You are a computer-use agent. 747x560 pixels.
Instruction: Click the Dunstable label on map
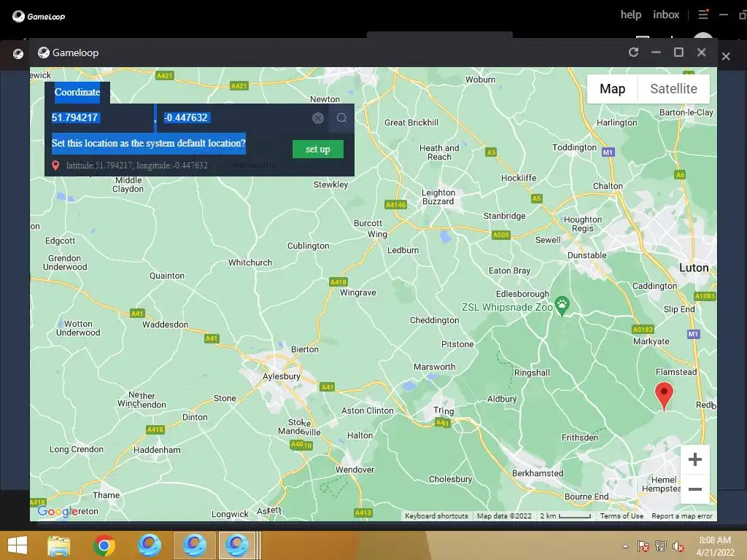point(587,255)
